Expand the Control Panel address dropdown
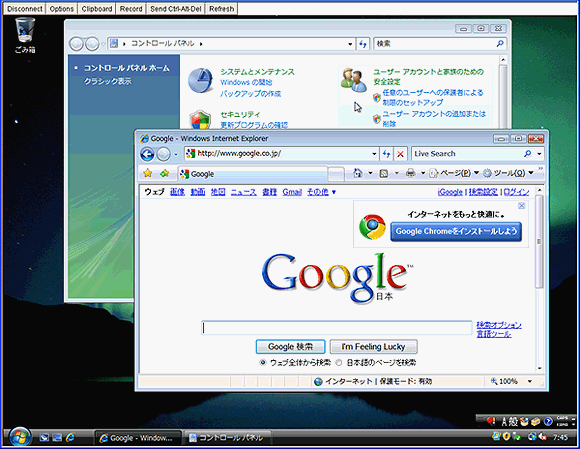Screen dimensions: 580x449 point(350,44)
